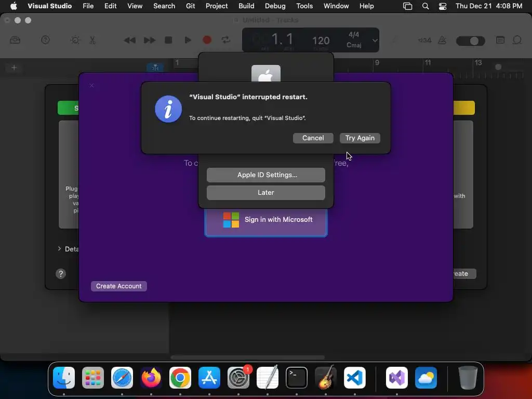Open Visual Studio Code from the Dock
Viewport: 532px width, 399px height.
[354, 378]
